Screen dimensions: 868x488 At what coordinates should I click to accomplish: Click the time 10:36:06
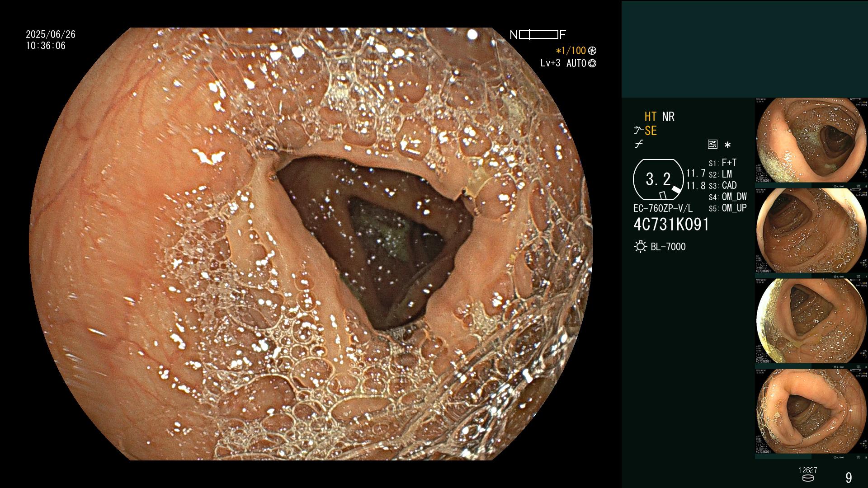click(46, 46)
